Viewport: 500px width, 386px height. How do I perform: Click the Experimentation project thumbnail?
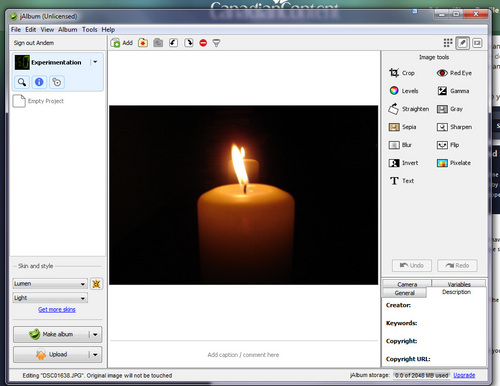point(22,62)
